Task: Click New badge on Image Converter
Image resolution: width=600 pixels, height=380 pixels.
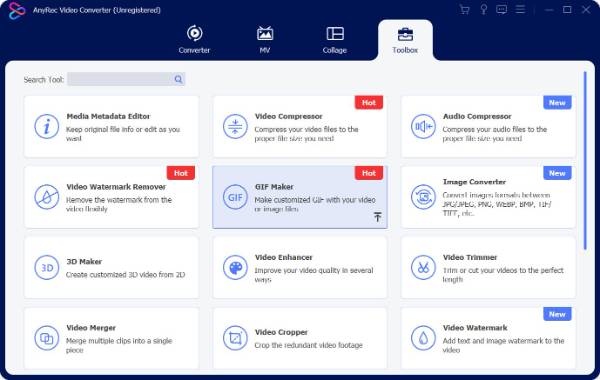Action: pos(557,173)
